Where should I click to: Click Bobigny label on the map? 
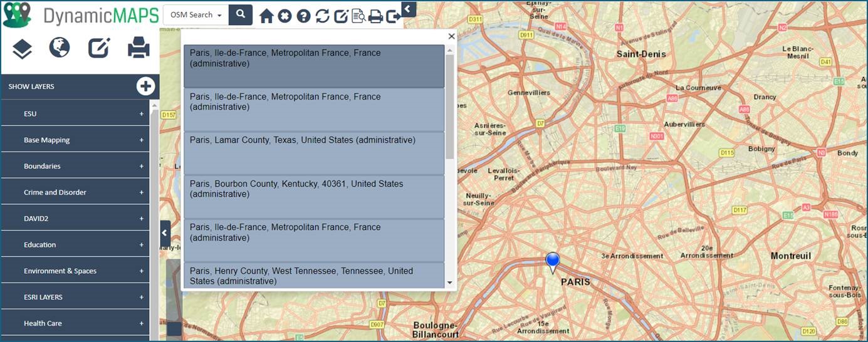coord(761,149)
